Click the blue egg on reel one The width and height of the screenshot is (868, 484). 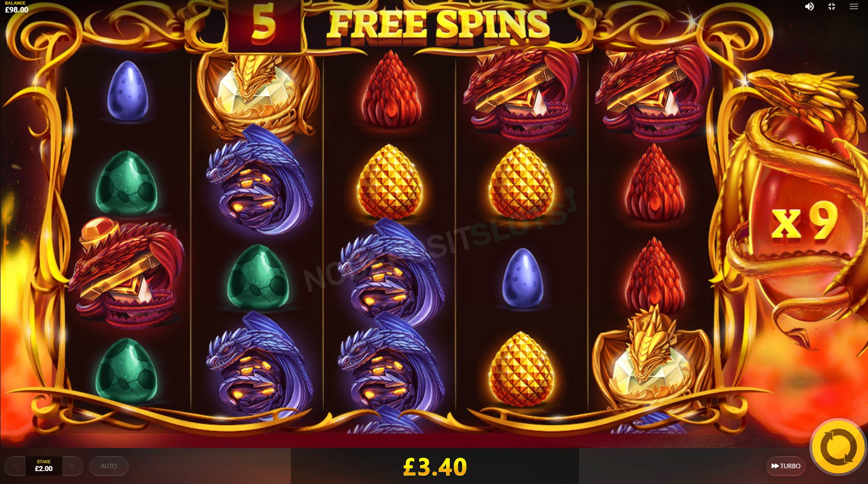point(128,91)
